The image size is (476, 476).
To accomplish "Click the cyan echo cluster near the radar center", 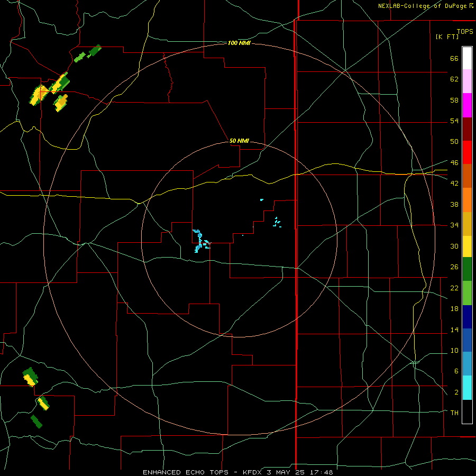I will (x=200, y=241).
